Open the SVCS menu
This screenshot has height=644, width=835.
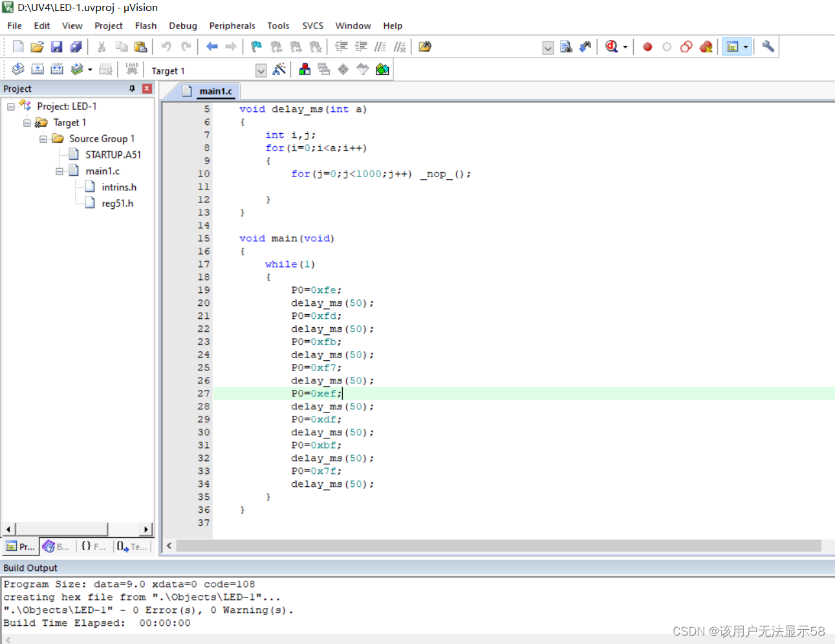click(312, 26)
